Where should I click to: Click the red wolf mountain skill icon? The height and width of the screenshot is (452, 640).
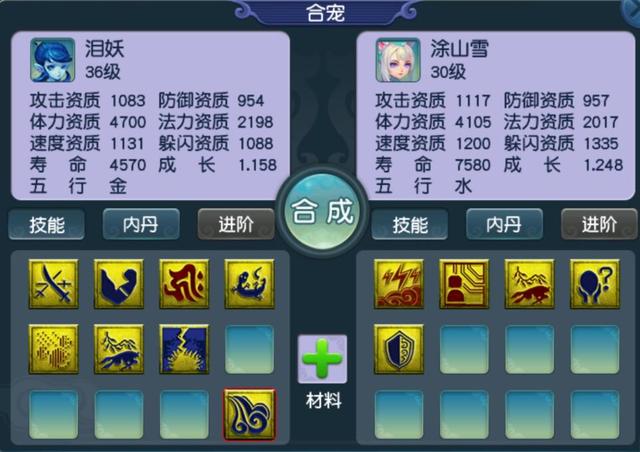coord(529,284)
